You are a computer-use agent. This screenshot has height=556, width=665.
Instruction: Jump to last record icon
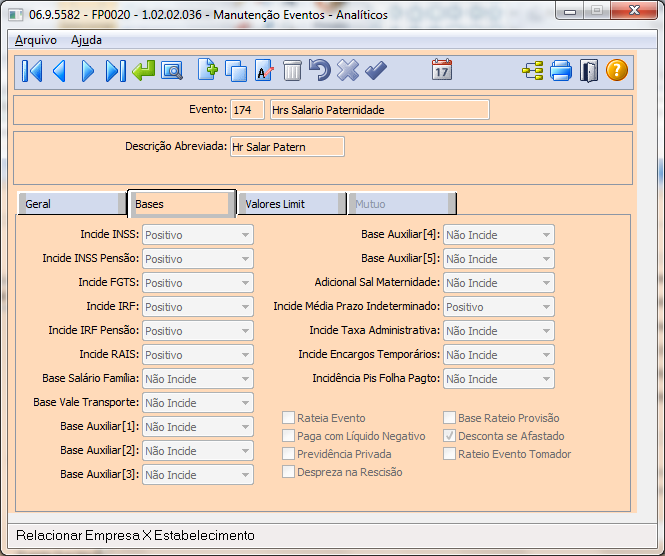(115, 71)
